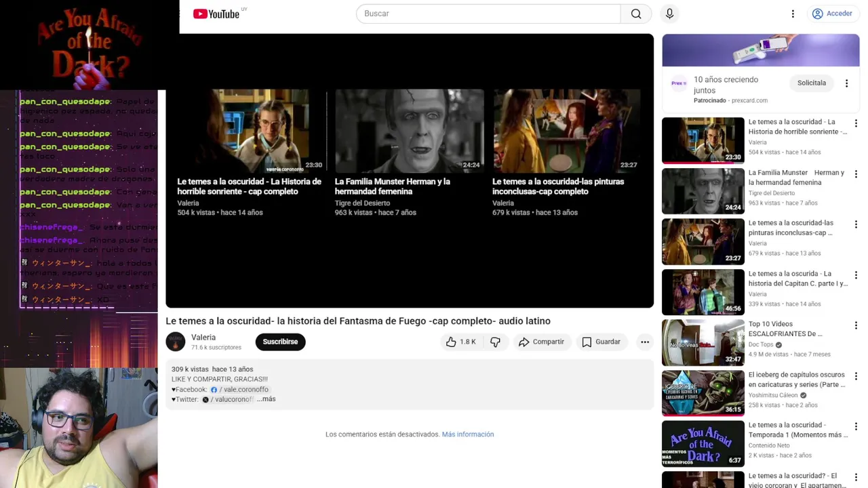Open the vale.coronoffo Facebook link

click(x=240, y=390)
